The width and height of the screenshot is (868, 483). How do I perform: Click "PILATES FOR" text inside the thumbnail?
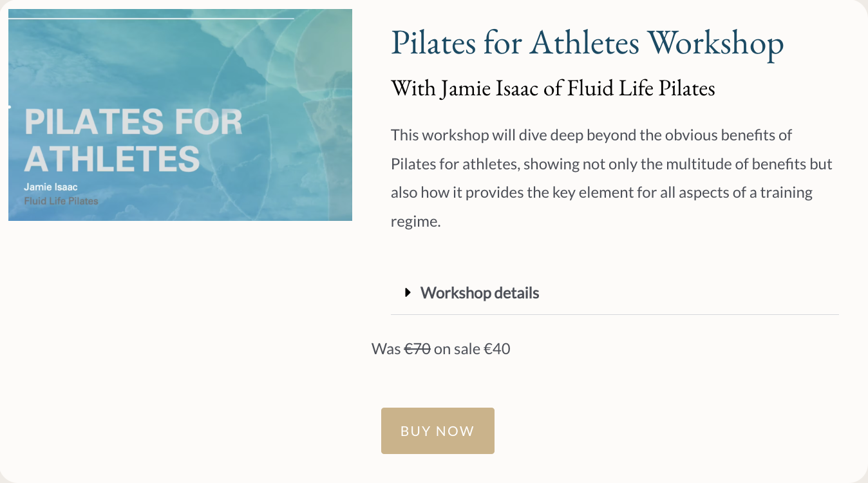coord(133,122)
